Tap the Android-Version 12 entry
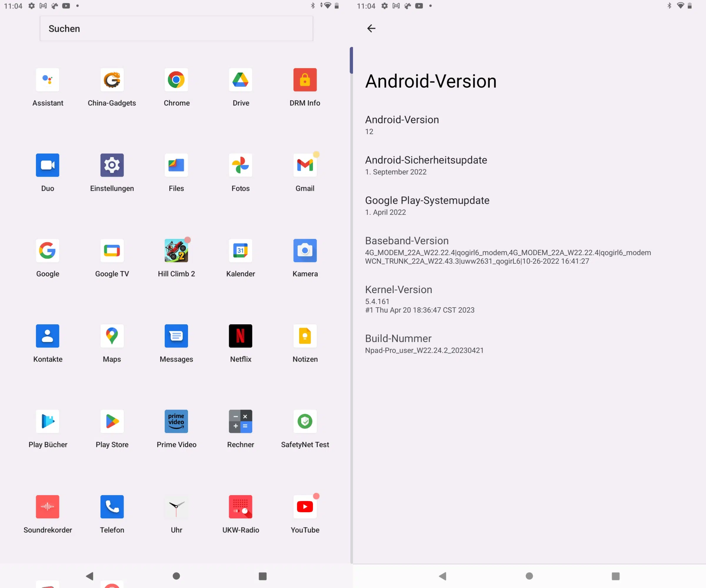The image size is (706, 588). (x=402, y=125)
